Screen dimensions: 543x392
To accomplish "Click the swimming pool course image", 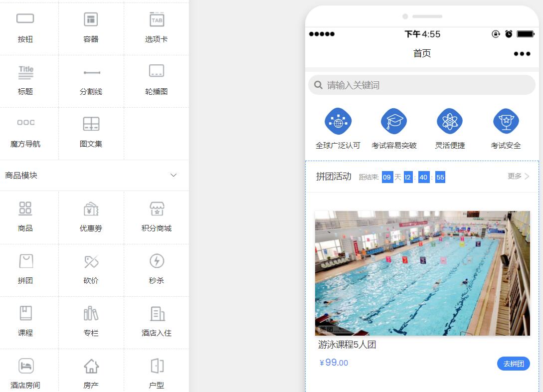I will click(x=422, y=273).
